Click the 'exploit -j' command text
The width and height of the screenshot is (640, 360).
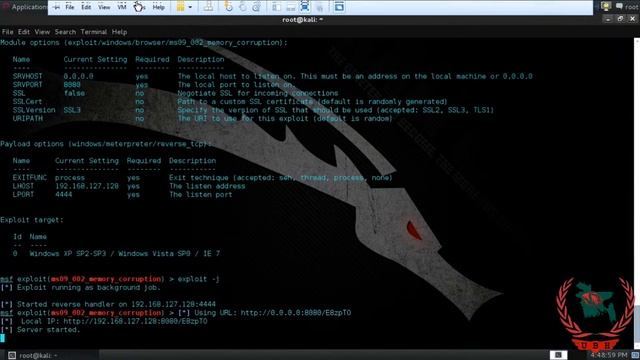(198, 279)
